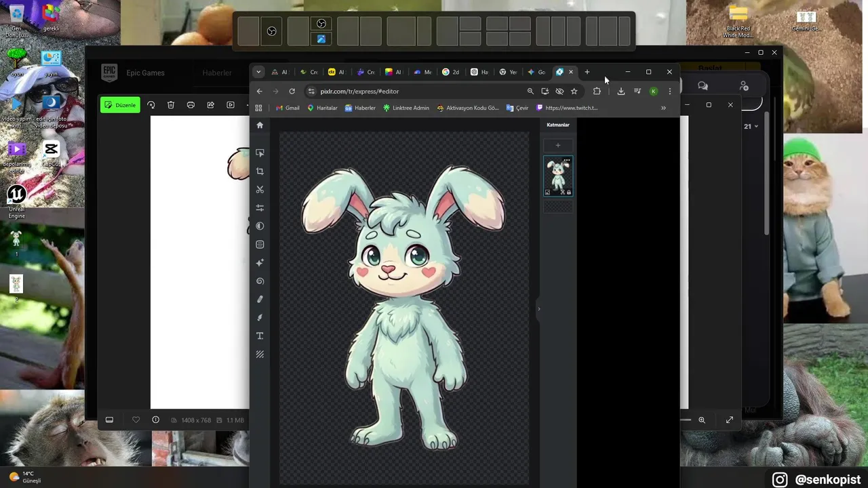Share the image from Photos toolbar
Viewport: 868px width, 488px height.
point(211,105)
